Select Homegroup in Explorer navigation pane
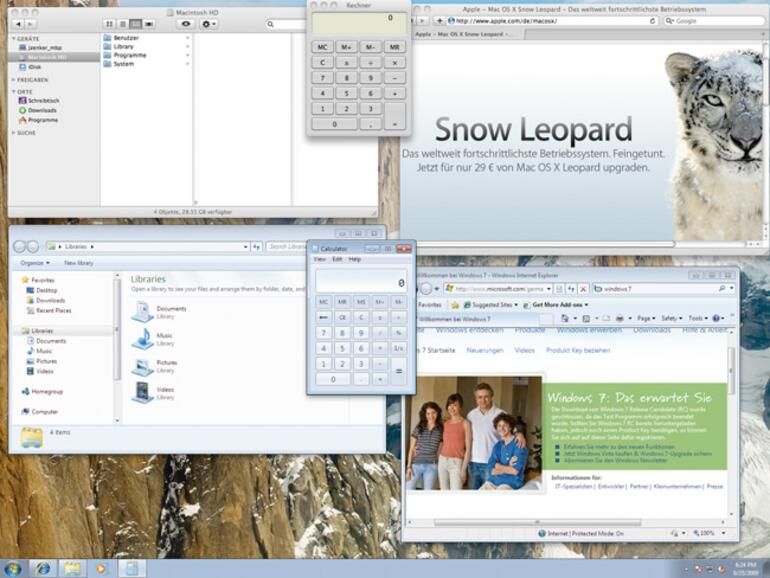Viewport: 770px width, 578px height. click(x=42, y=392)
